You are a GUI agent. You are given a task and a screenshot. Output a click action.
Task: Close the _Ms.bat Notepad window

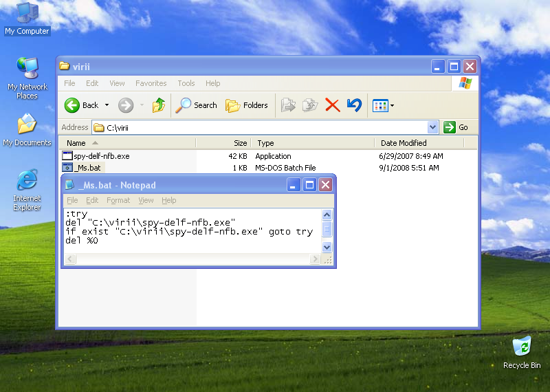coord(325,185)
